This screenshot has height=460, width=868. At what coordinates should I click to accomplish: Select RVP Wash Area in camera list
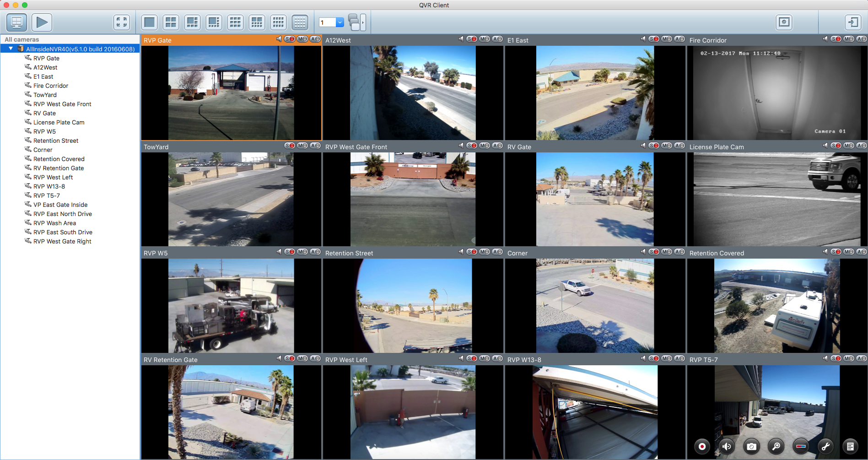click(x=54, y=223)
